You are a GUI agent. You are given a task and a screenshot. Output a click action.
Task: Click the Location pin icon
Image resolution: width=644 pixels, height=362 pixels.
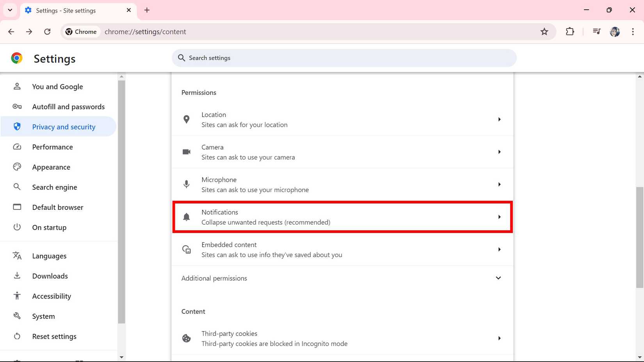tap(186, 119)
